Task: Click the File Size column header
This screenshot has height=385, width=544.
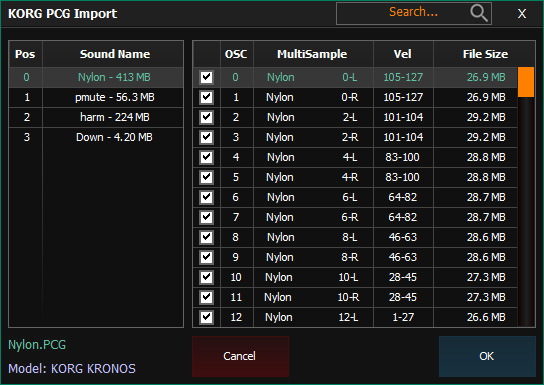Action: (485, 54)
